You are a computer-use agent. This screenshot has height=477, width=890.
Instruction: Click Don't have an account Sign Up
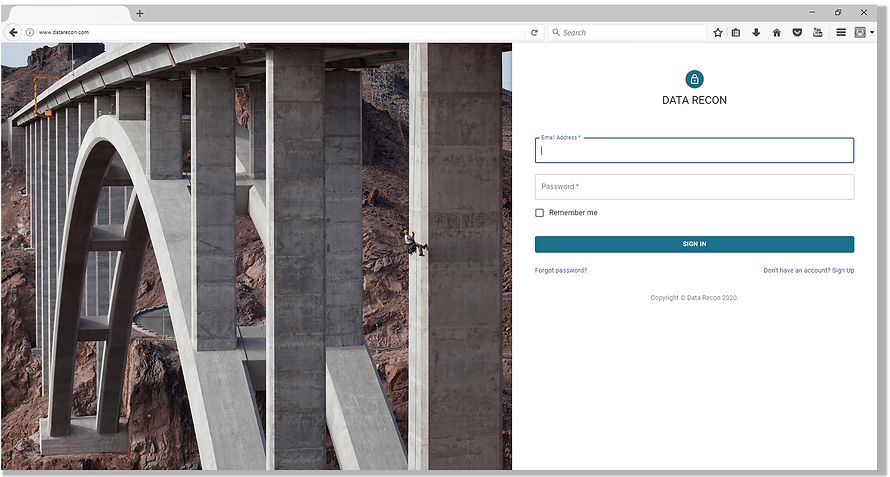(x=808, y=270)
